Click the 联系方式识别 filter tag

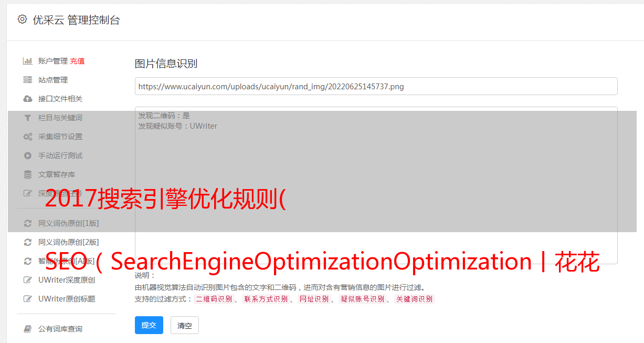(x=266, y=299)
